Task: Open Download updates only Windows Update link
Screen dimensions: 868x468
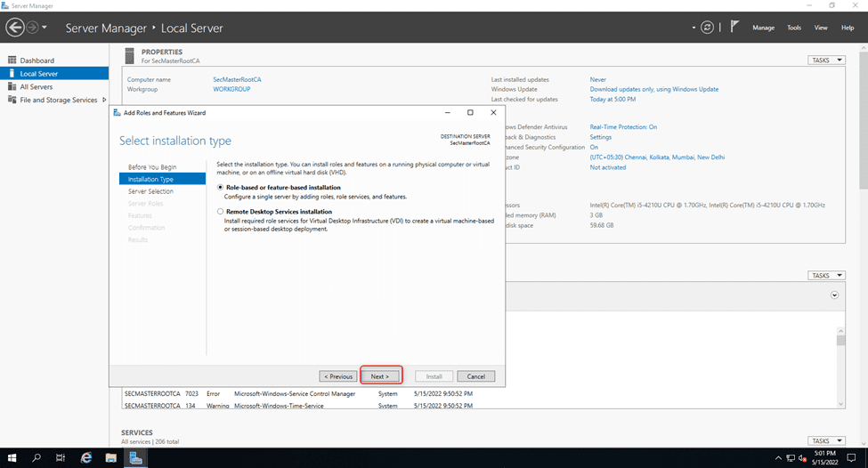Action: coord(653,89)
